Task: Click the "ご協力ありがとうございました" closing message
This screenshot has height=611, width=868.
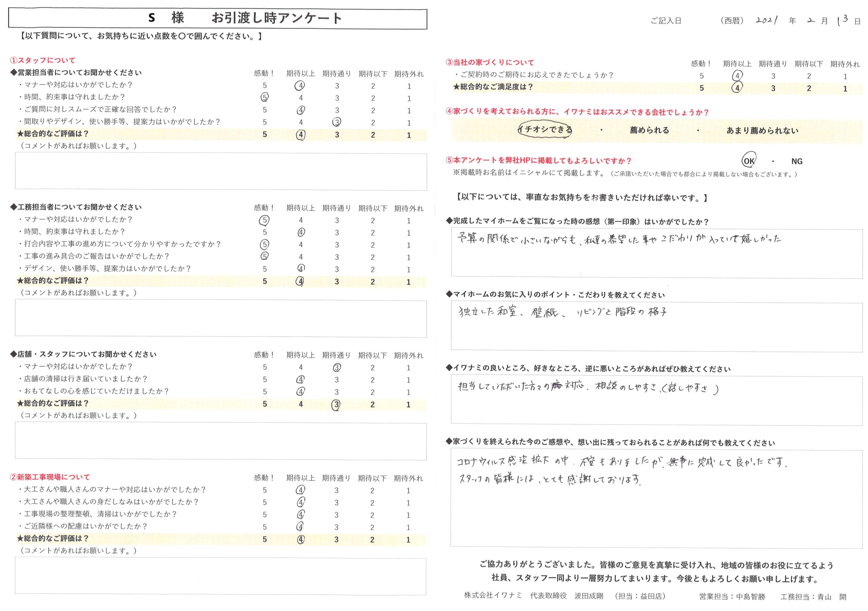Action: pyautogui.click(x=657, y=572)
